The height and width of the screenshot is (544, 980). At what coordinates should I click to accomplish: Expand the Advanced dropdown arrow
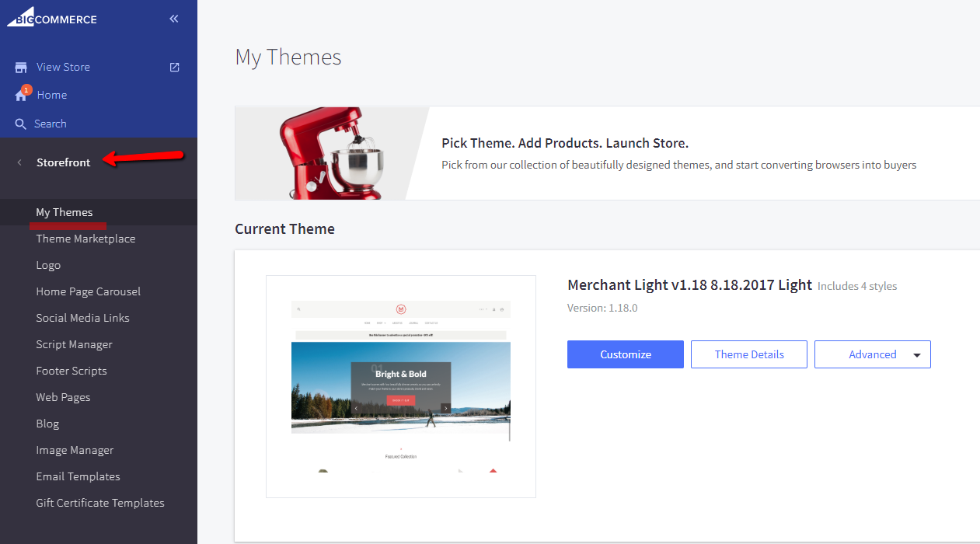pyautogui.click(x=917, y=355)
